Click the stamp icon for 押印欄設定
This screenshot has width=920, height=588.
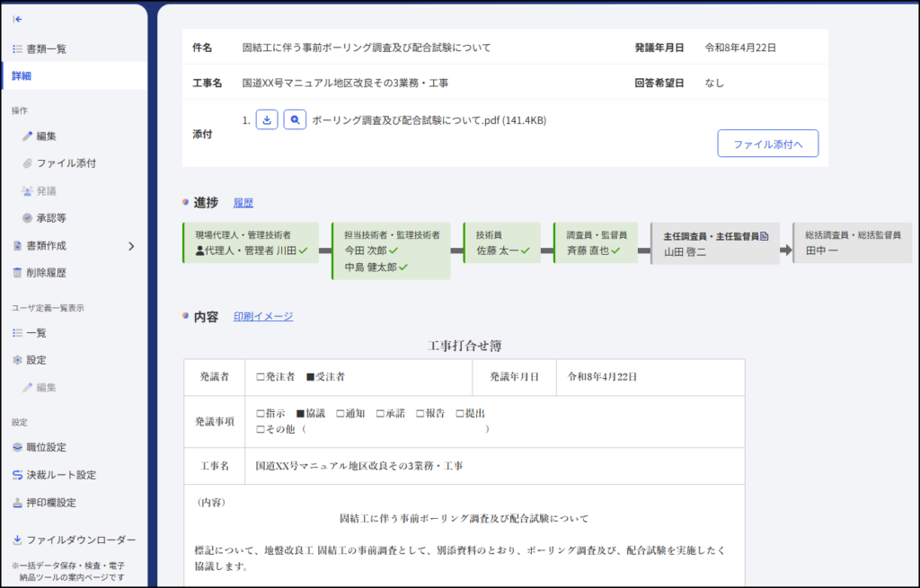[x=18, y=503]
